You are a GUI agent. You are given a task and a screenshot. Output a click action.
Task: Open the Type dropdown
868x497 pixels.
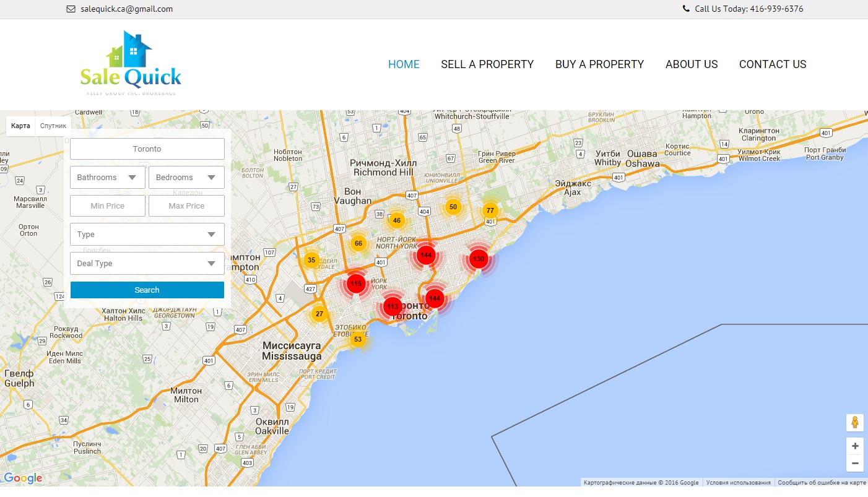[147, 235]
